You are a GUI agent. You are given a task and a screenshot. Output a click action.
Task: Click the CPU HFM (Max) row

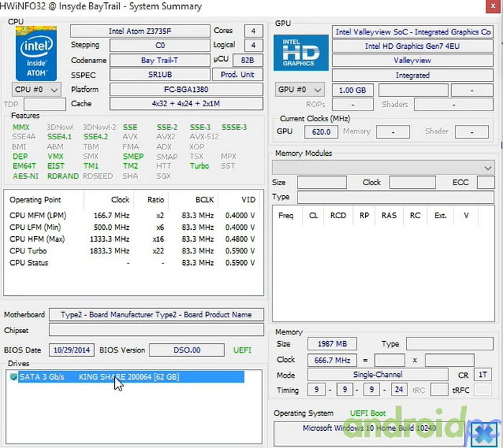click(x=132, y=239)
